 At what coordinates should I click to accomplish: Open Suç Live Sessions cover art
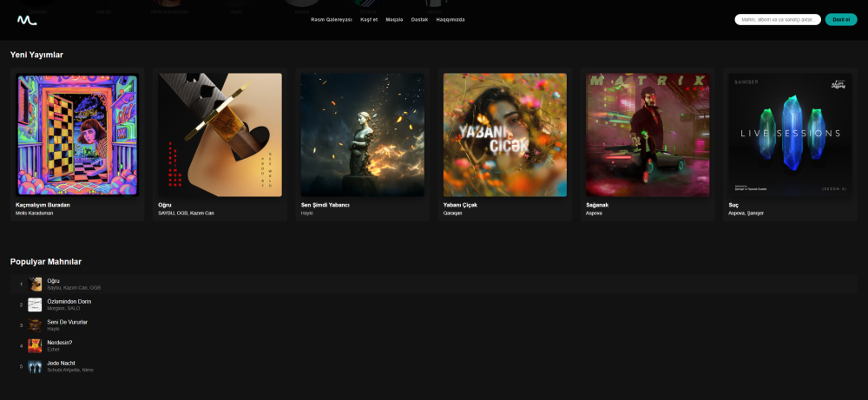pos(790,135)
